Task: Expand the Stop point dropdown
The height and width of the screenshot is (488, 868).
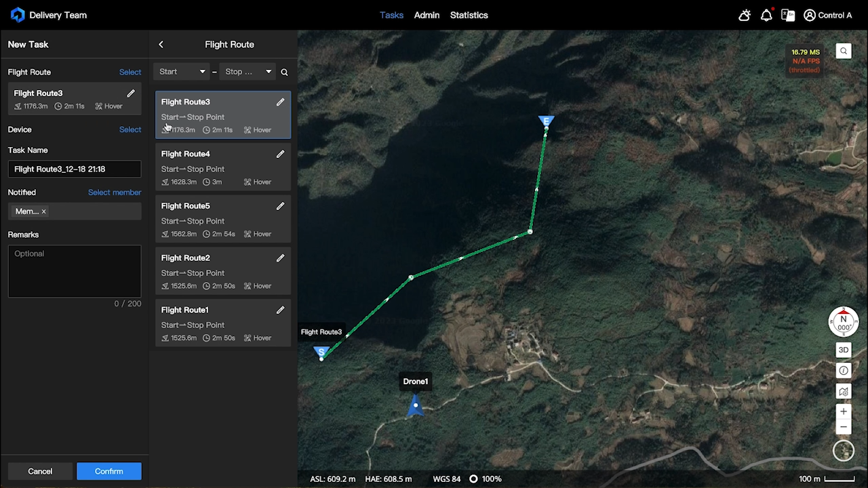Action: pyautogui.click(x=248, y=72)
